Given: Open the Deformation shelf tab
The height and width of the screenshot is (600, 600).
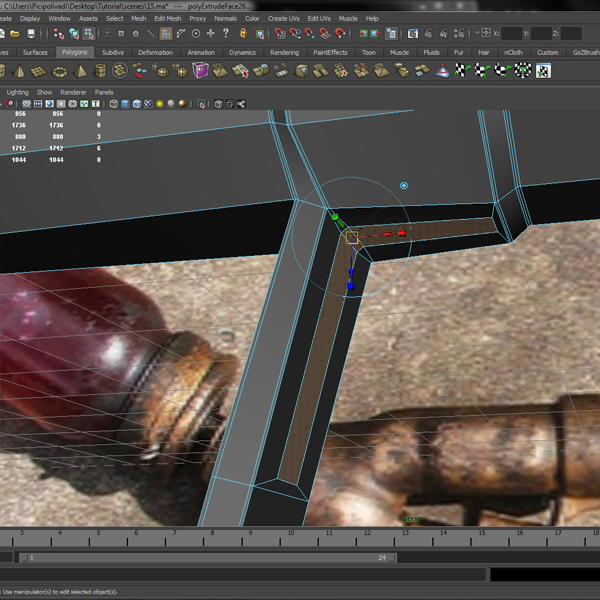Looking at the screenshot, I should click(155, 52).
